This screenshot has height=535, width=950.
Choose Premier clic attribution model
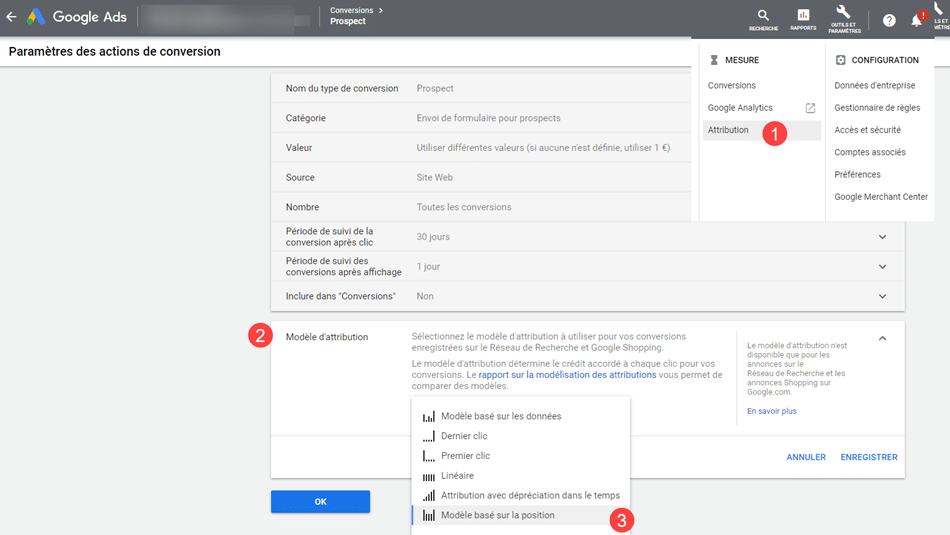pos(520,456)
